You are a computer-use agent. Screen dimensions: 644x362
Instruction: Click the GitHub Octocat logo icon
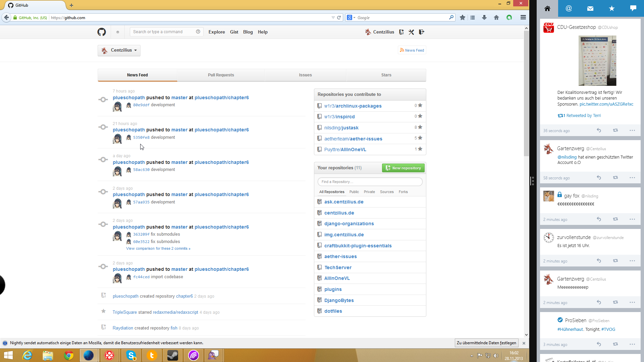(x=102, y=32)
